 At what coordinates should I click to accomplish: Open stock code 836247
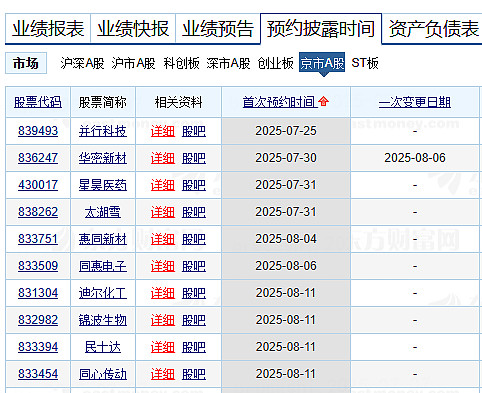point(38,158)
